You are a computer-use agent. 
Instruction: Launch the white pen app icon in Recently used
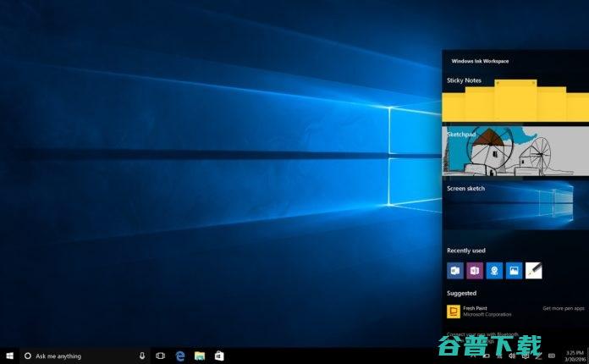(x=533, y=271)
